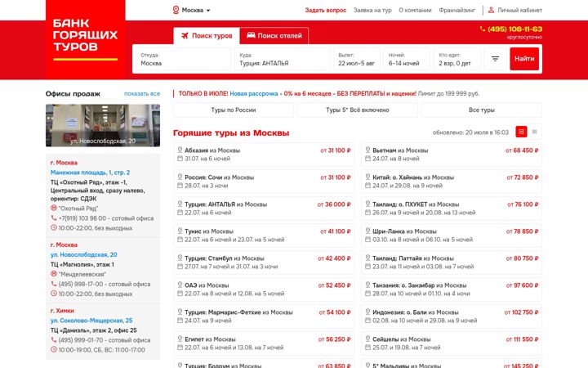Open Египет из Москвы tour

tap(264, 343)
